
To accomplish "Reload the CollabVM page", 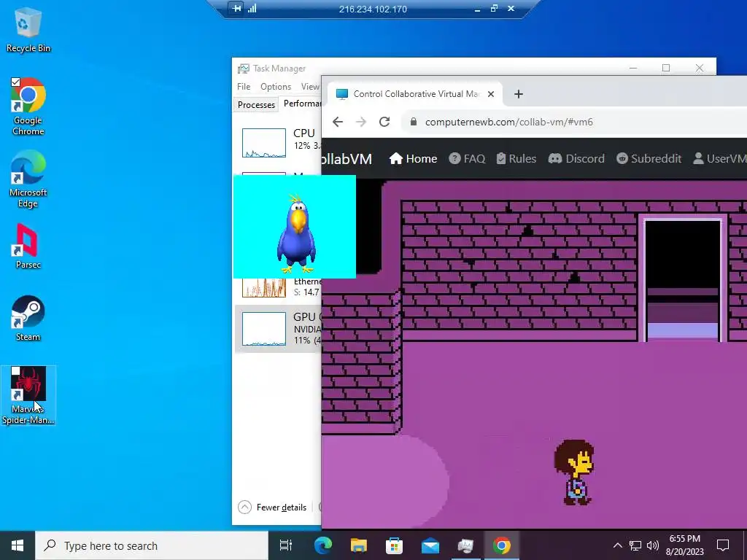I will click(x=384, y=122).
